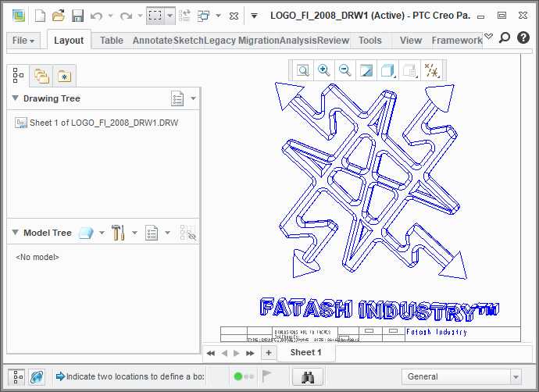Image resolution: width=539 pixels, height=392 pixels.
Task: Click the Zoom Out icon
Action: (x=344, y=70)
